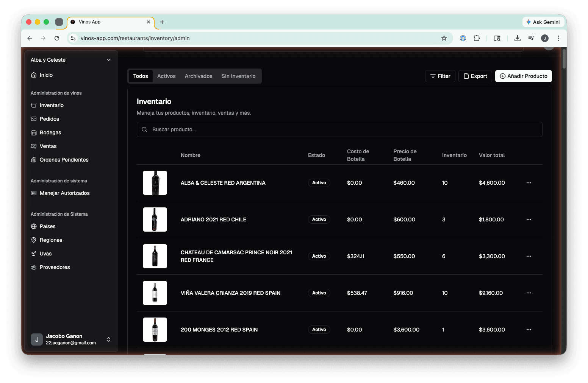The height and width of the screenshot is (383, 588).
Task: Expand the Jacobo Ganon account menu
Action: tap(109, 339)
